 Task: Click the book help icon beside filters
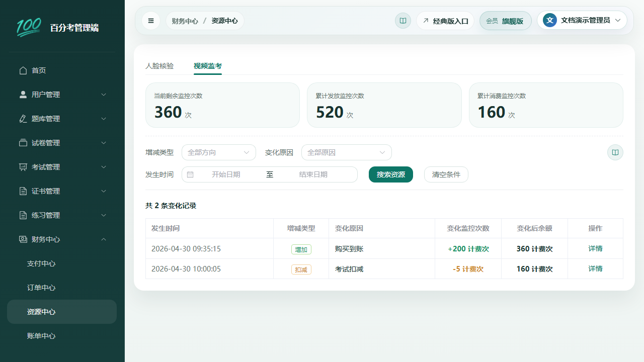[615, 152]
